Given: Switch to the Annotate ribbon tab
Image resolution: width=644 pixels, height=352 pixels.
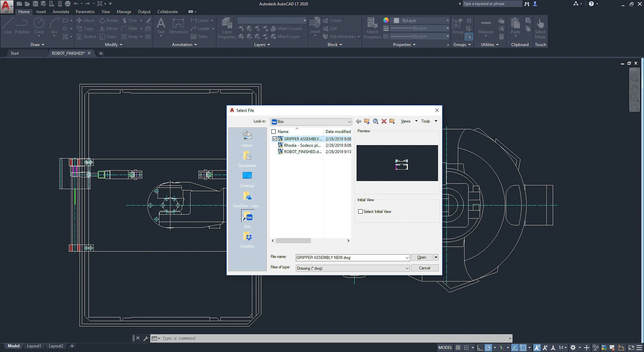Looking at the screenshot, I should (x=61, y=11).
